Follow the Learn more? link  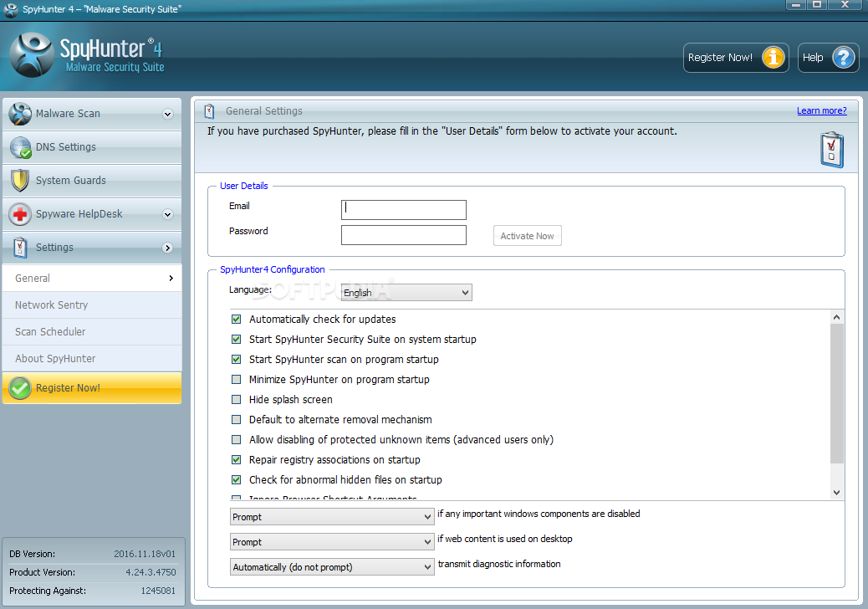[821, 110]
